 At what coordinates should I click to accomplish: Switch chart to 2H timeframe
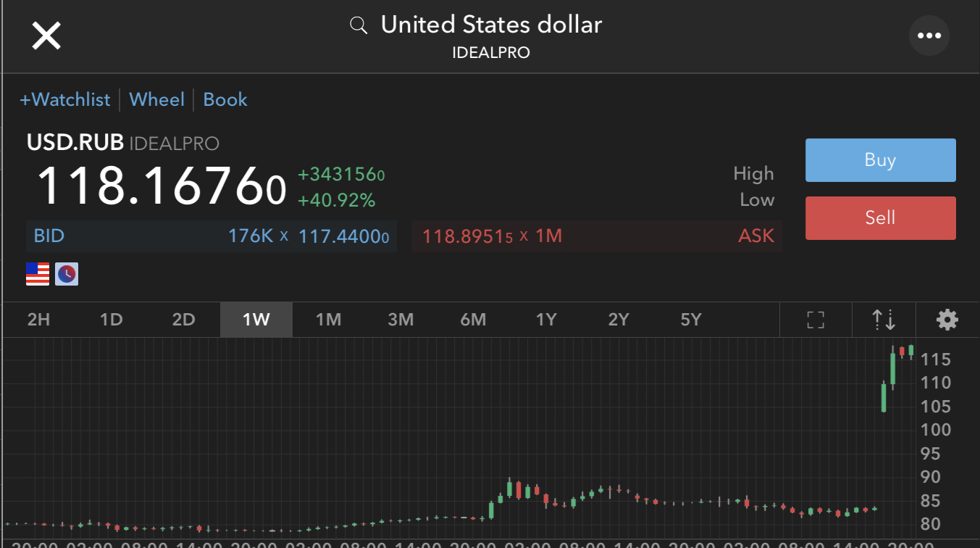click(x=38, y=320)
